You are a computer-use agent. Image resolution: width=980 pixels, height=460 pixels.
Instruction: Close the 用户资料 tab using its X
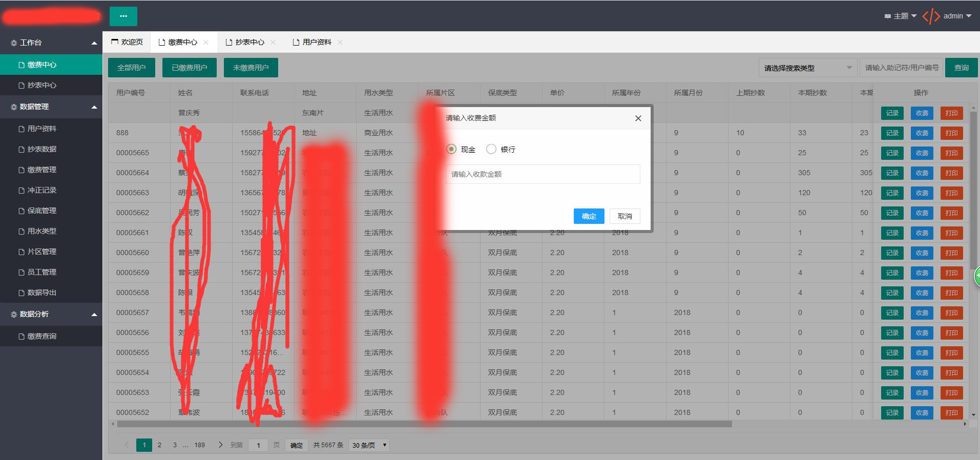pyautogui.click(x=340, y=43)
